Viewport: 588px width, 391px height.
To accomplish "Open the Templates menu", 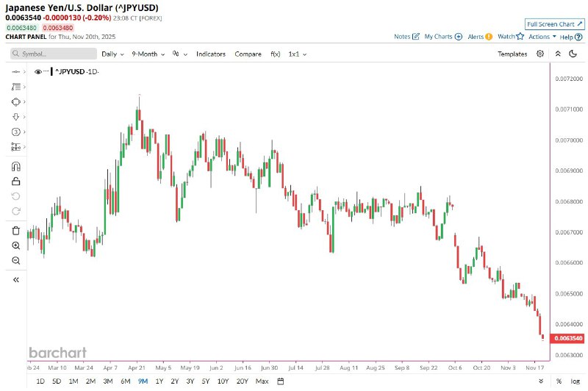I will click(512, 54).
